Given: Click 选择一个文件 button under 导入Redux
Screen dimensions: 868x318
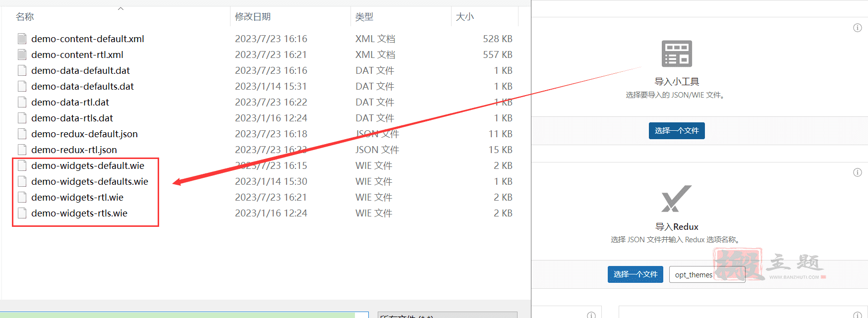Looking at the screenshot, I should (x=636, y=274).
